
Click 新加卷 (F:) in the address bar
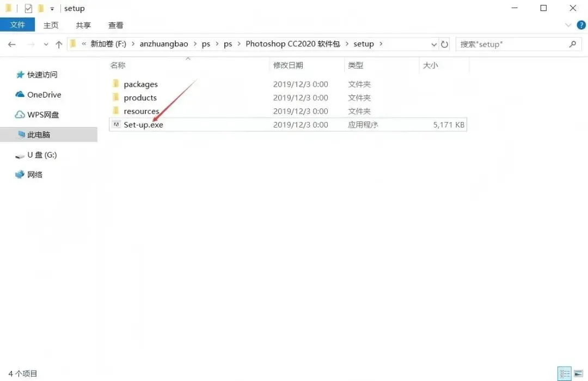(108, 44)
